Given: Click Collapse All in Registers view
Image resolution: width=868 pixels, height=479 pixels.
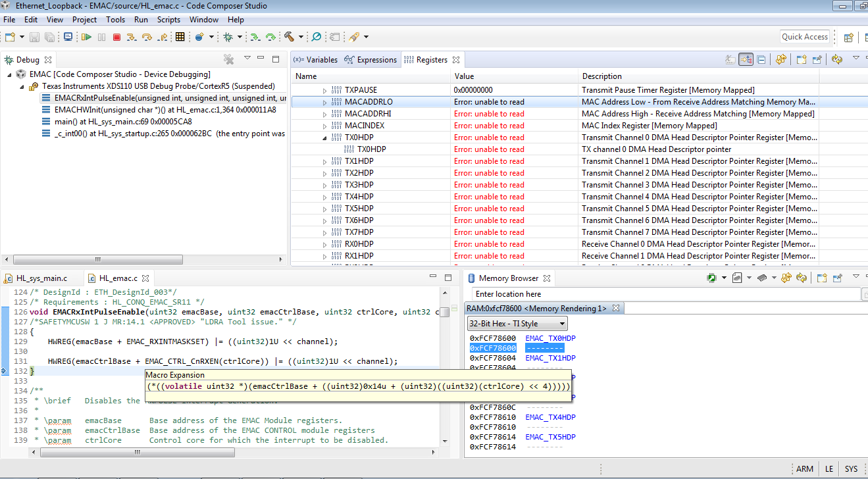Looking at the screenshot, I should [x=761, y=60].
